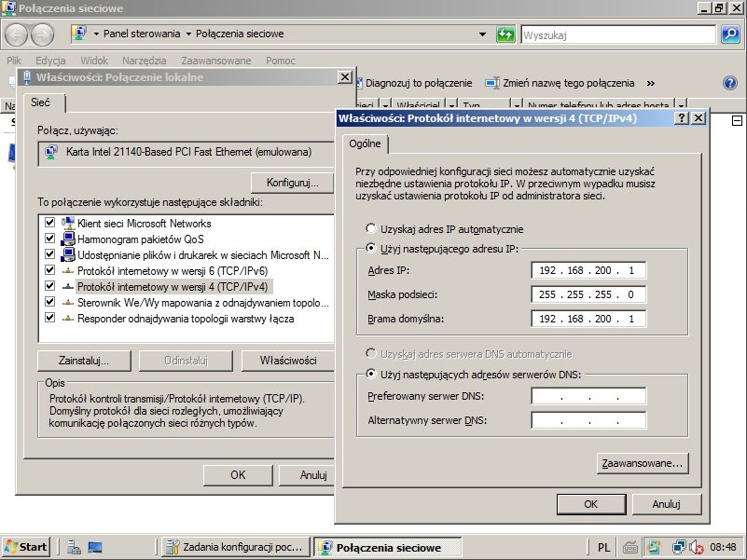Click the Klient sieci Microsoft Networks icon
This screenshot has width=747, height=560.
point(68,223)
